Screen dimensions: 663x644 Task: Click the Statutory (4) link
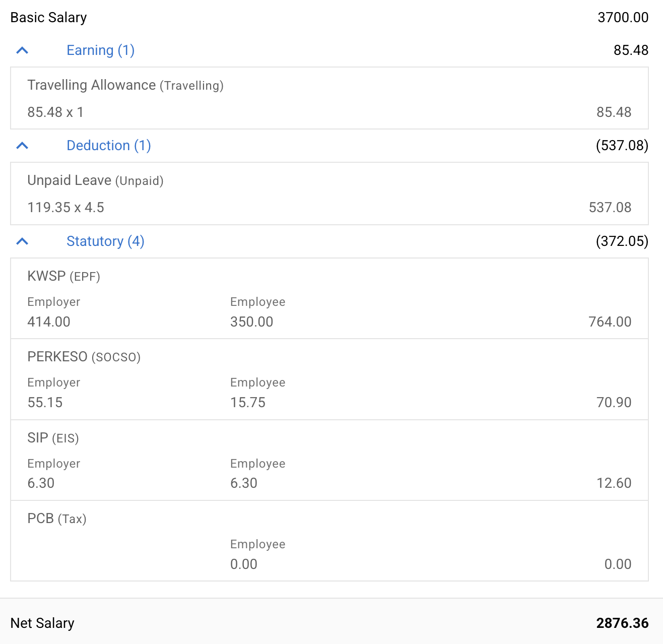pos(105,241)
